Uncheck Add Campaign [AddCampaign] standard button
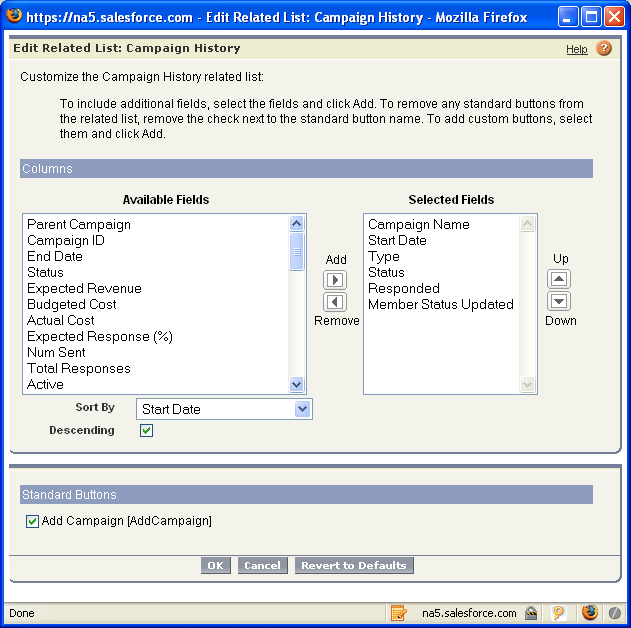Image resolution: width=631 pixels, height=628 pixels. coord(32,521)
